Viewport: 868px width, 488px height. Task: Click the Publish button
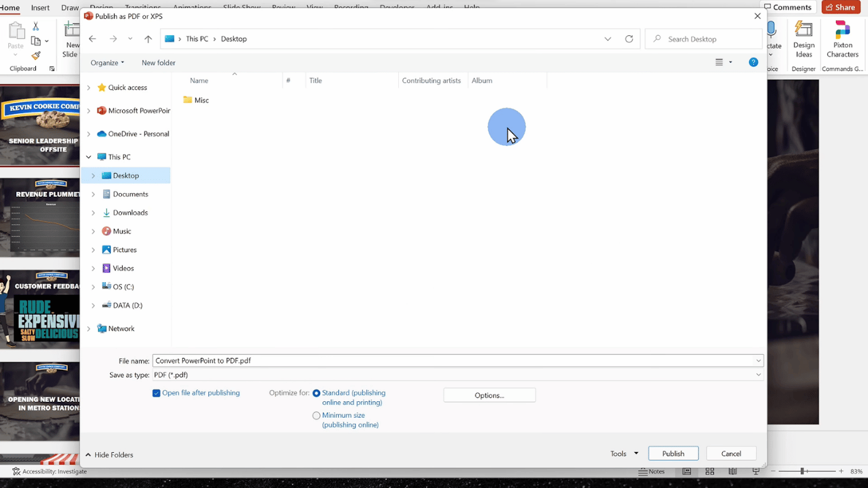[673, 453]
